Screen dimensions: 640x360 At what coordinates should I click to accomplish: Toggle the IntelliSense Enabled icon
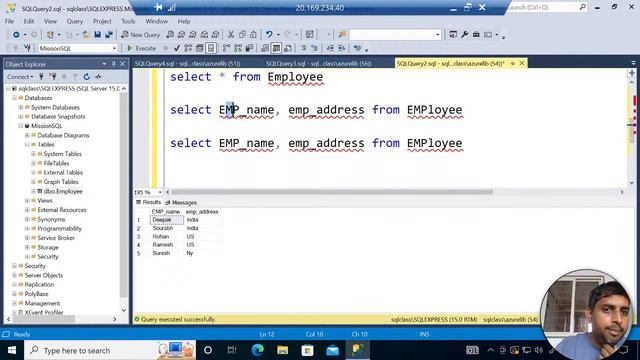tap(211, 48)
